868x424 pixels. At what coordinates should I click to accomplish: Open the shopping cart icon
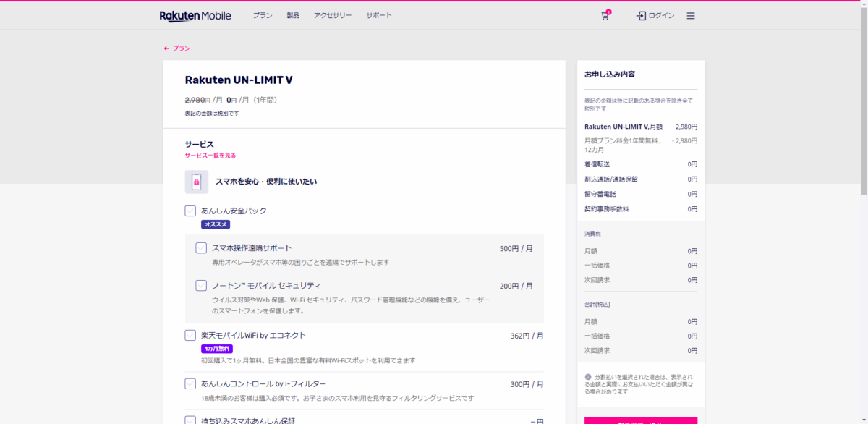point(605,15)
